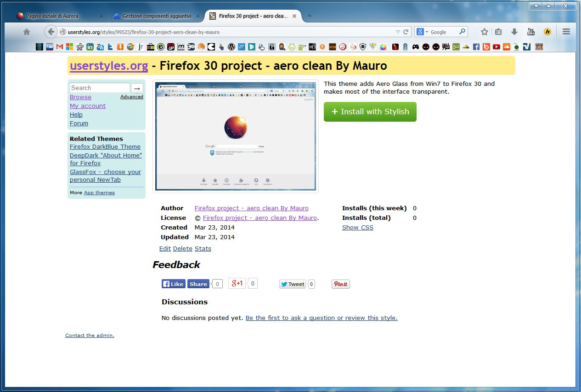Open the My account link
Image resolution: width=581 pixels, height=392 pixels.
coord(88,106)
